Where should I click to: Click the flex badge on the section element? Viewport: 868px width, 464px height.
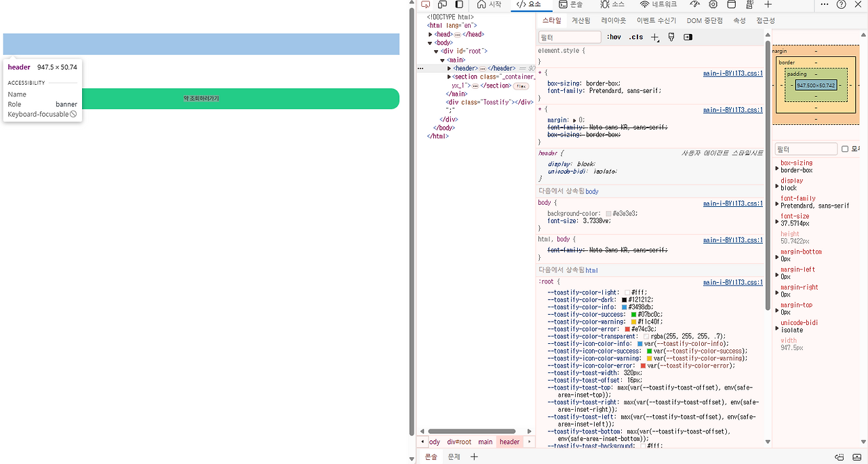[521, 86]
